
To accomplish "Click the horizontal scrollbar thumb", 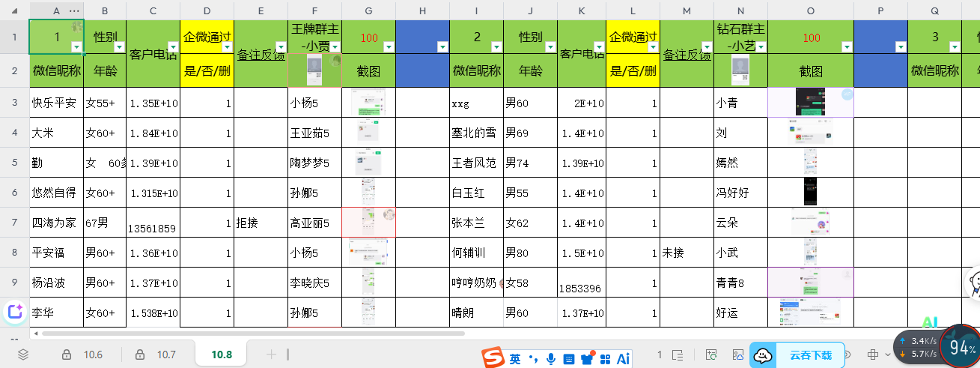I will 252,333.
